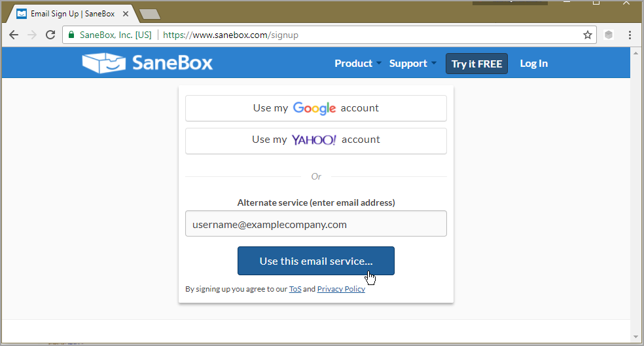Expand the Support dropdown menu

[x=413, y=64]
